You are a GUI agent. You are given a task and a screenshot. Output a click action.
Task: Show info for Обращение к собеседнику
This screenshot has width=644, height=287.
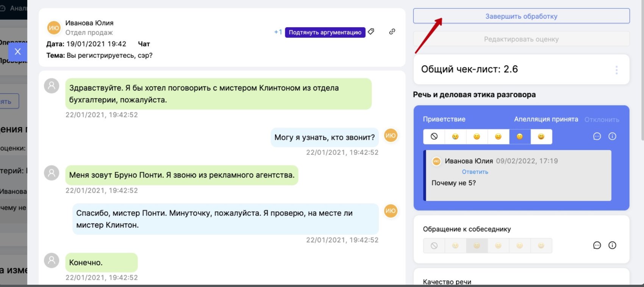[x=612, y=245]
